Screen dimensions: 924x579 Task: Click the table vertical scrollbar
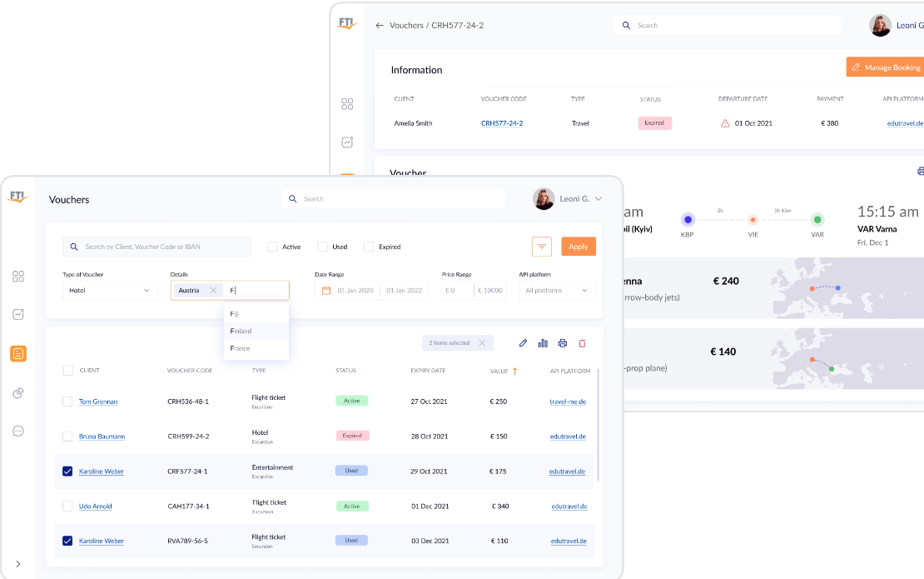(x=599, y=425)
